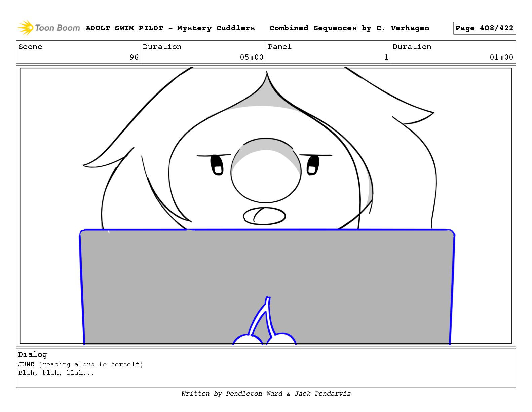Select the 'Blah, blah, blah...' dialog line
This screenshot has height=412, width=532.
coord(56,373)
